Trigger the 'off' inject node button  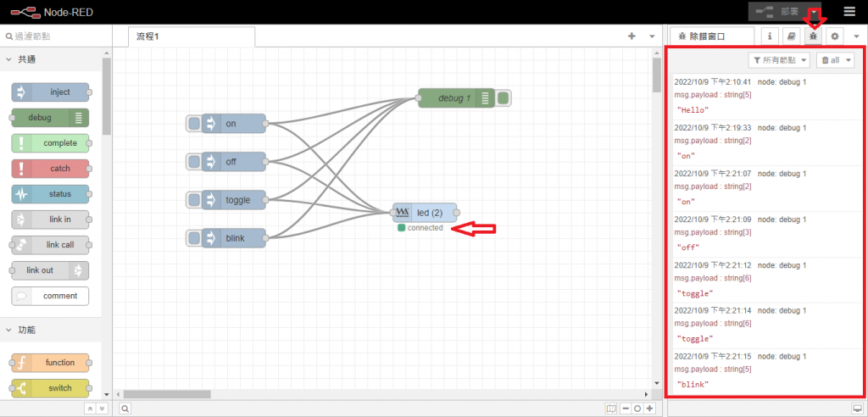[x=194, y=162]
